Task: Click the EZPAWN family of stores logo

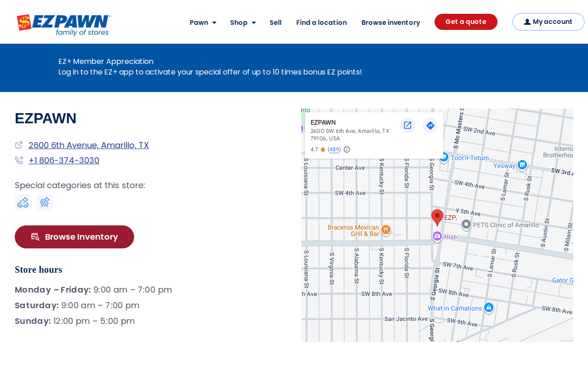Action: click(x=64, y=25)
